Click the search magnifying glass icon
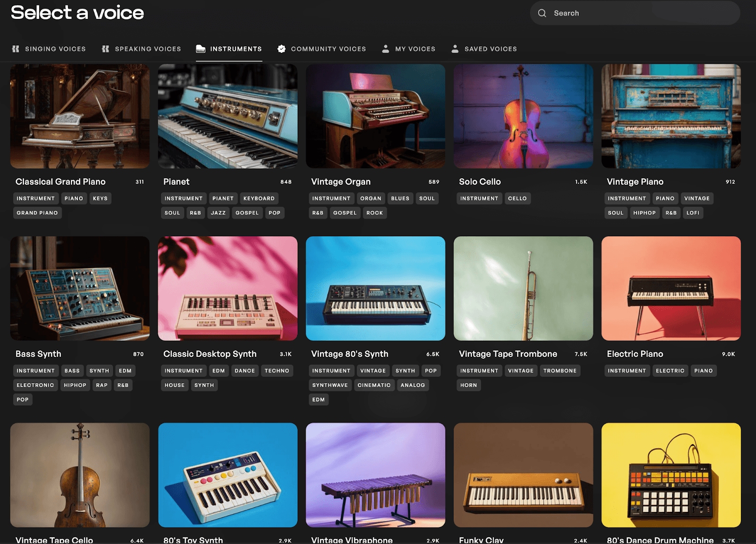756x544 pixels. point(542,13)
